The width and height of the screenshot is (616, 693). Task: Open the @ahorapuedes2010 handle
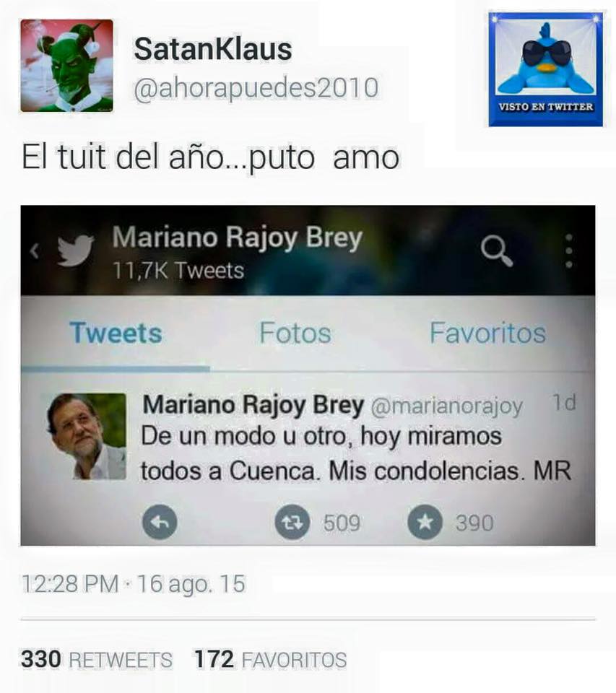coord(256,88)
